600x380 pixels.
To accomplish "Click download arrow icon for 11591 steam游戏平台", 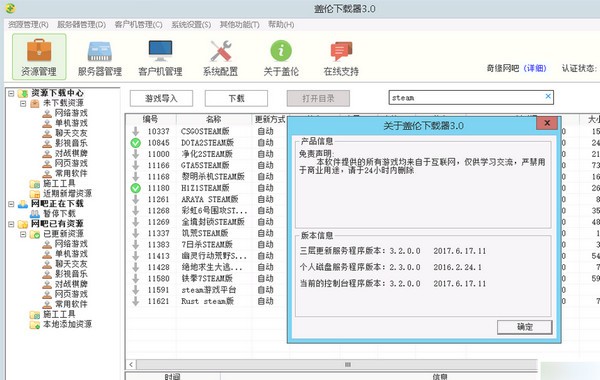I will click(135, 290).
